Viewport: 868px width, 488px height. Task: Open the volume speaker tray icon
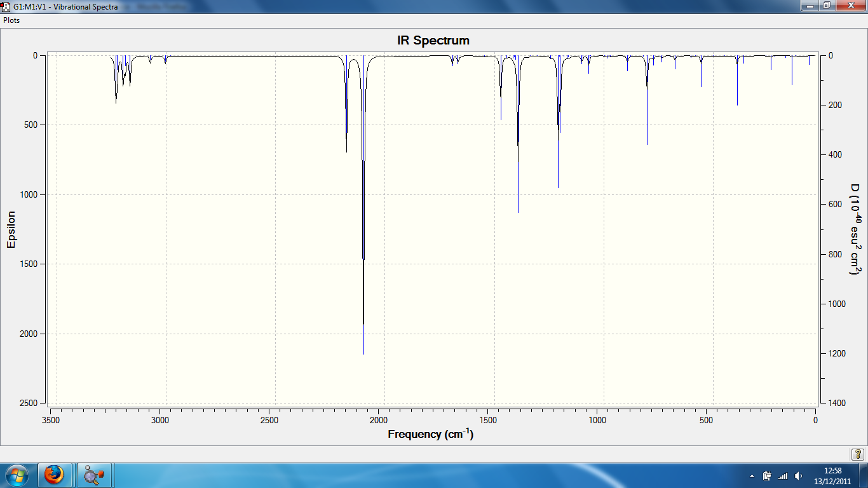tap(798, 476)
